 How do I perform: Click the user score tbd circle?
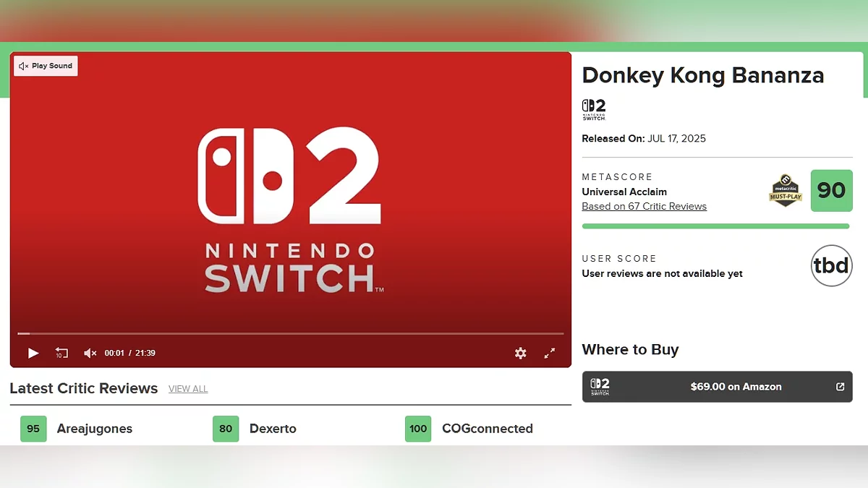pyautogui.click(x=832, y=265)
